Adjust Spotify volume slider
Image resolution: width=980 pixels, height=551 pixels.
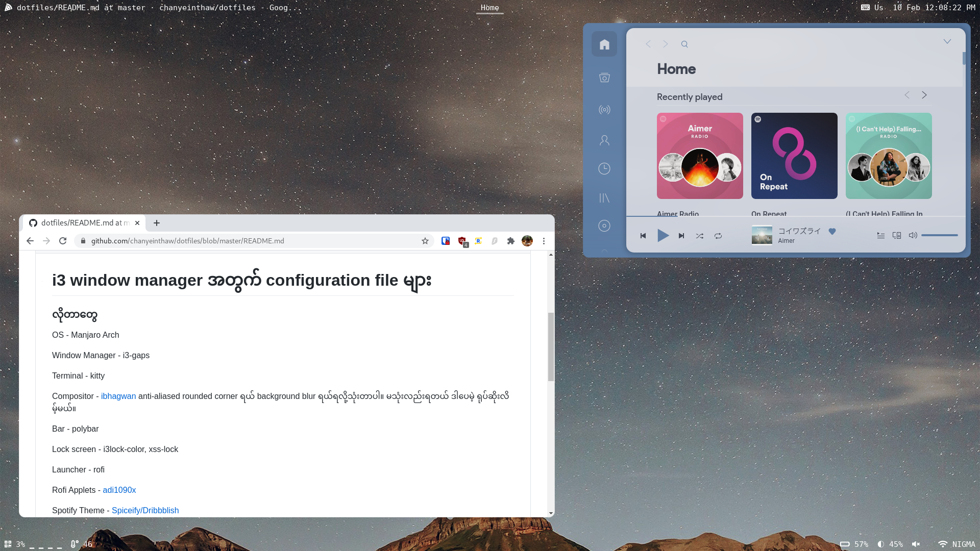[x=940, y=235]
